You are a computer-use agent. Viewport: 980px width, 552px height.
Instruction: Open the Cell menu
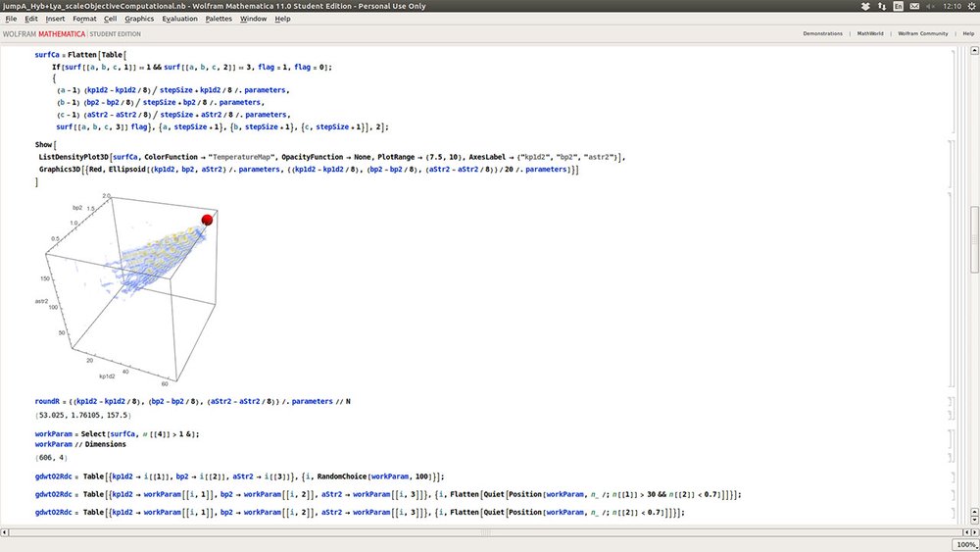pyautogui.click(x=110, y=19)
